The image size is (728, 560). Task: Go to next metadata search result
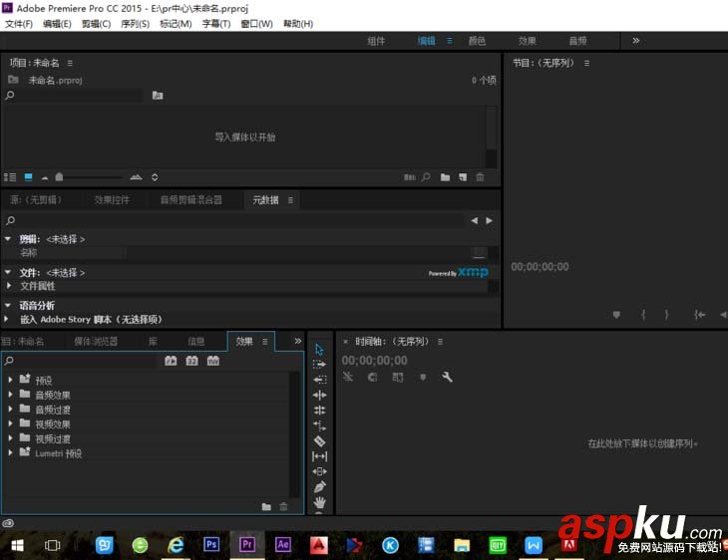tap(489, 220)
